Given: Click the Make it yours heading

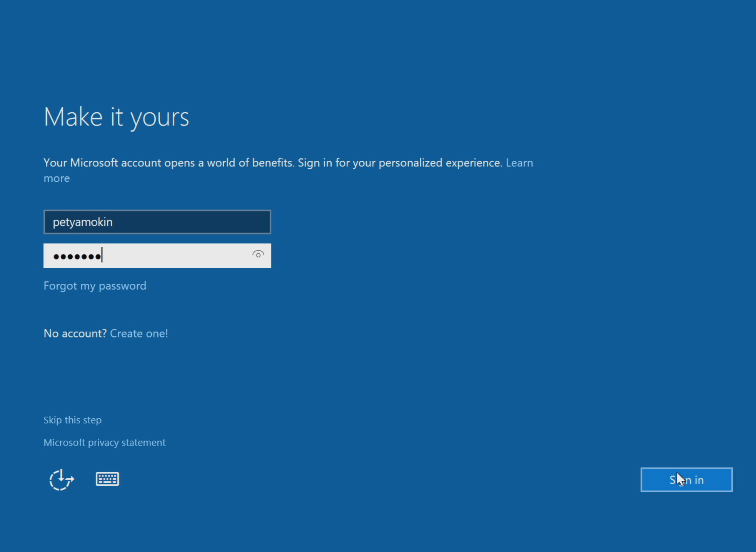Looking at the screenshot, I should point(116,117).
